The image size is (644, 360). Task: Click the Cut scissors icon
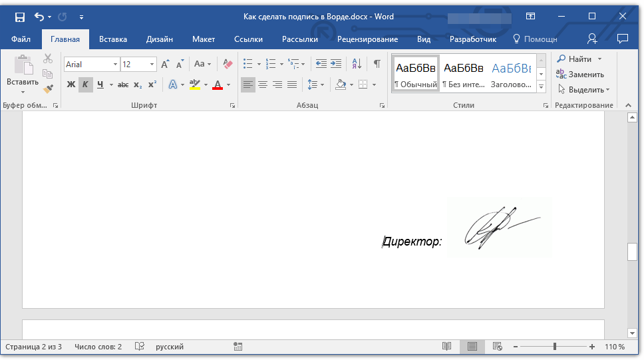[x=48, y=59]
